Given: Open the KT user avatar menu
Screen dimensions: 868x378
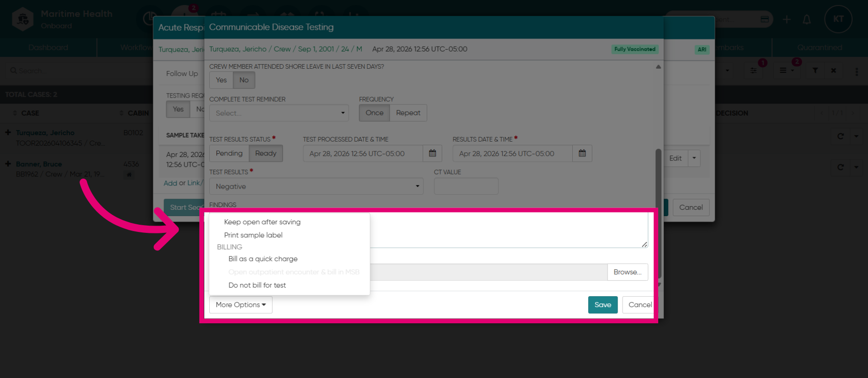Looking at the screenshot, I should point(838,19).
